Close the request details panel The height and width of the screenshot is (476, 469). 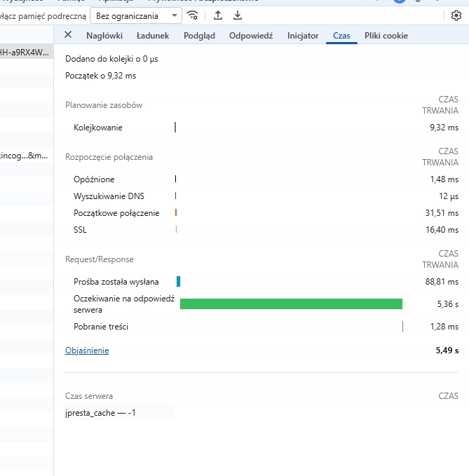click(x=68, y=35)
